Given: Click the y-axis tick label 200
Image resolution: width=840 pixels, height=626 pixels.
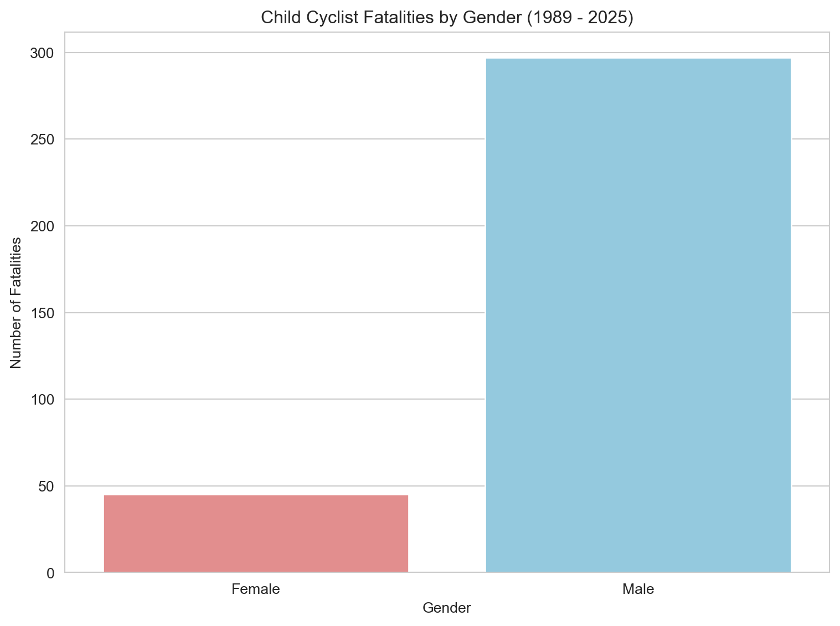Looking at the screenshot, I should pos(43,226).
